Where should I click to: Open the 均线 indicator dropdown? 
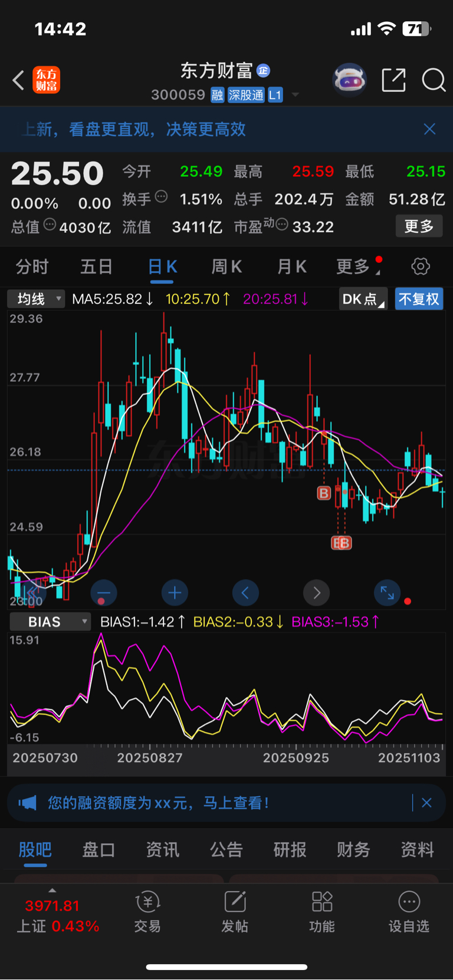tap(36, 299)
